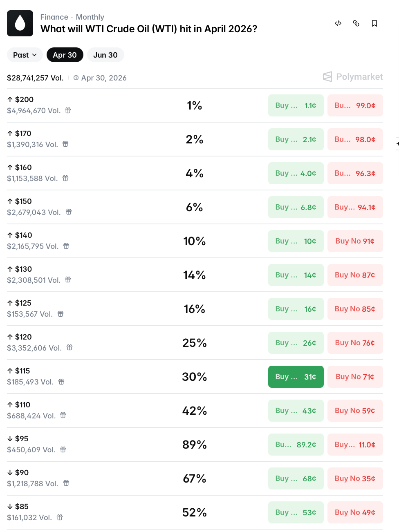Copy the market link icon
This screenshot has height=532, width=399.
point(356,23)
